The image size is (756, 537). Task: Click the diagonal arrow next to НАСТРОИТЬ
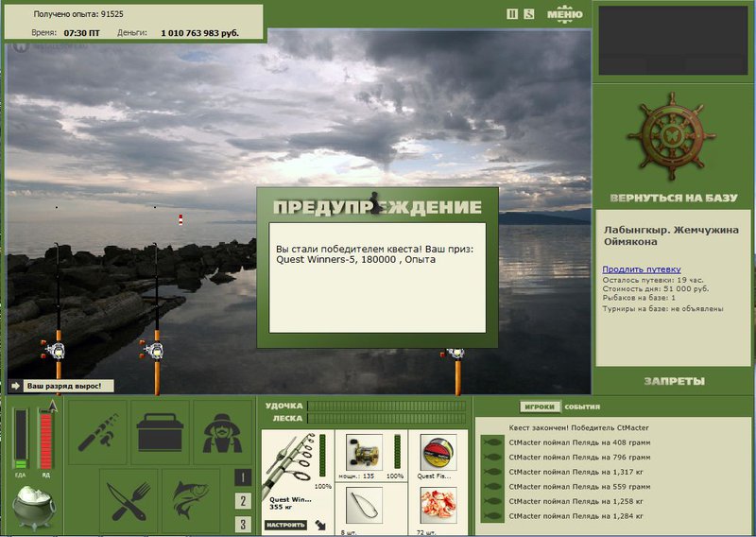pyautogui.click(x=320, y=525)
